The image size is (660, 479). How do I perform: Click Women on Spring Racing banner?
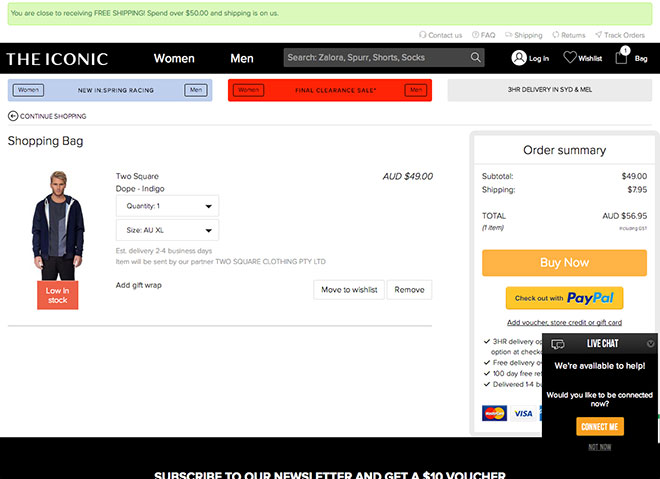[x=28, y=90]
